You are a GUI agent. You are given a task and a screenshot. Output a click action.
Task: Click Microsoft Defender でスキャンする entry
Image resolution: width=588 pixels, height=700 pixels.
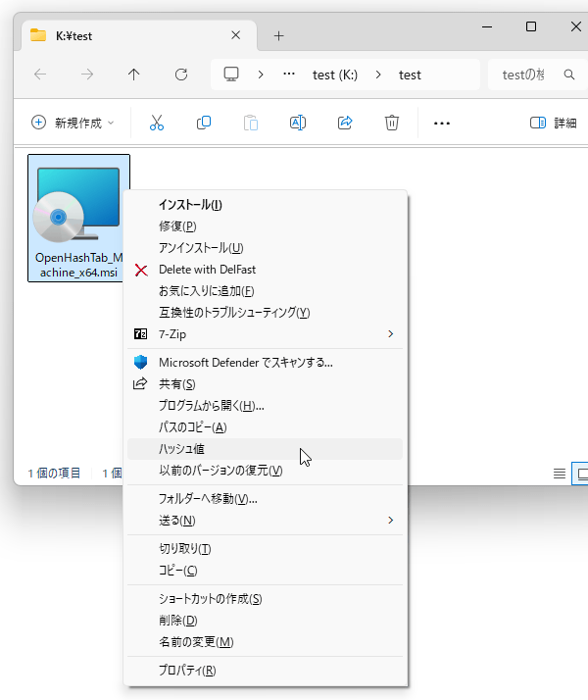(x=265, y=363)
